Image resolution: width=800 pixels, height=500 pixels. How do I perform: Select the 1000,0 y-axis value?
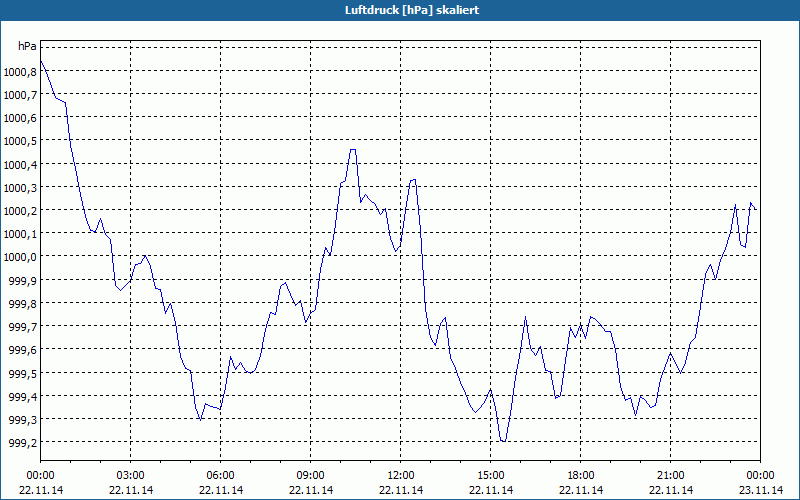click(x=20, y=257)
